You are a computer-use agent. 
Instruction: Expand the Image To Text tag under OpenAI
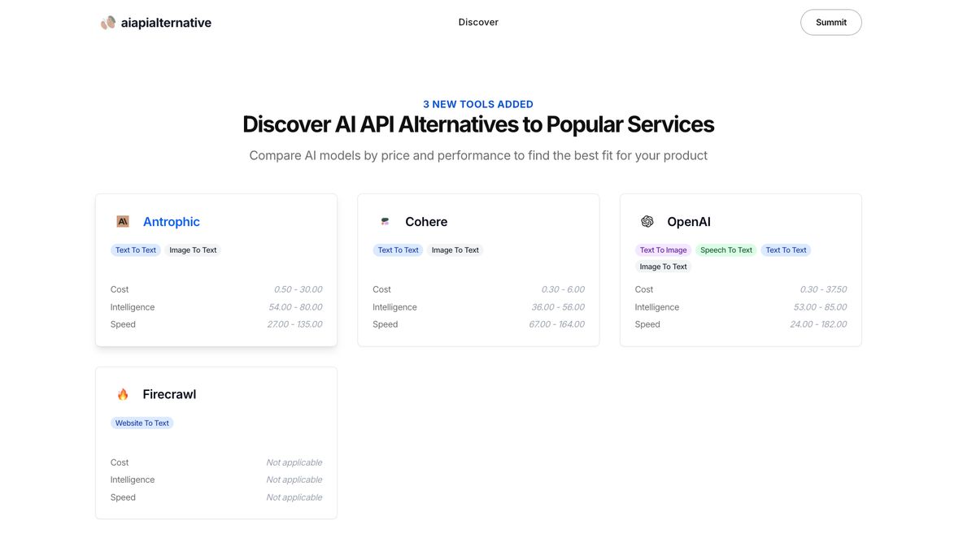pyautogui.click(x=663, y=266)
